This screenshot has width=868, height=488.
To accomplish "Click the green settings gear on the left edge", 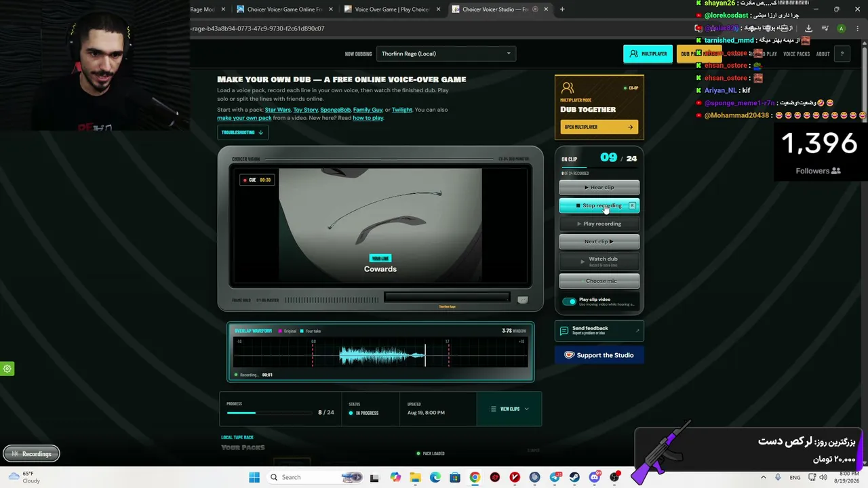I will pos(7,369).
